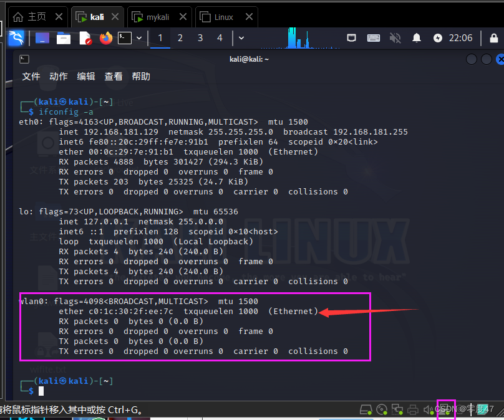Click the IP address 192.168.181.129

click(121, 132)
